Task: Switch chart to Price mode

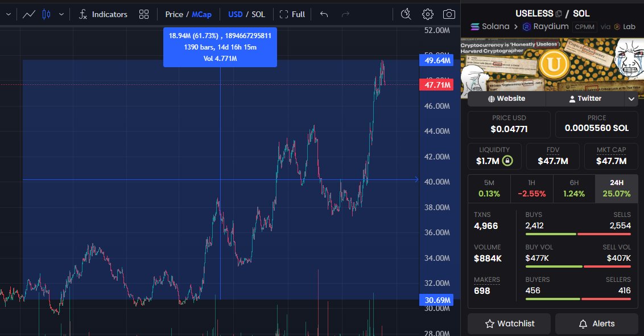Action: pyautogui.click(x=174, y=14)
